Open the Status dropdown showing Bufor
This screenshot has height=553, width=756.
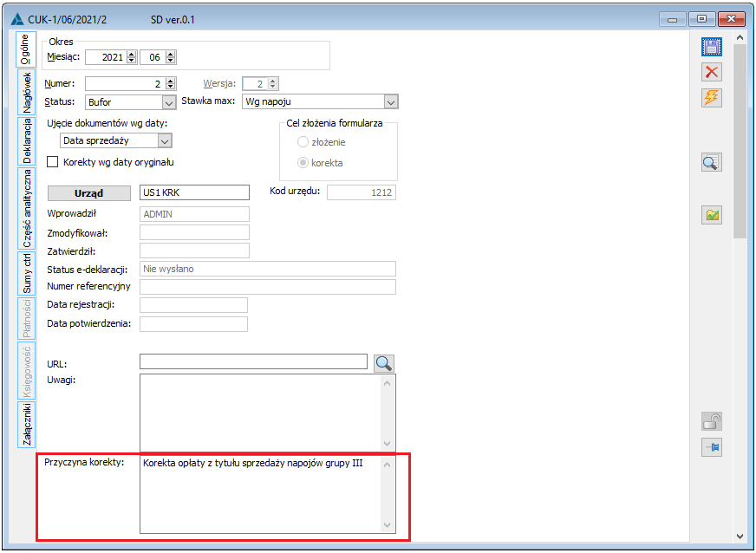click(x=168, y=102)
